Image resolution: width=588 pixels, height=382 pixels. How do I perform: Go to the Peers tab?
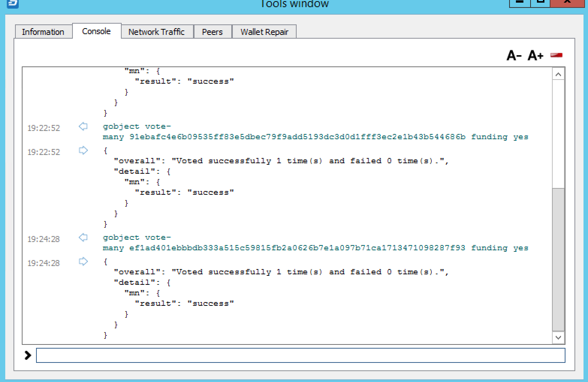coord(212,32)
